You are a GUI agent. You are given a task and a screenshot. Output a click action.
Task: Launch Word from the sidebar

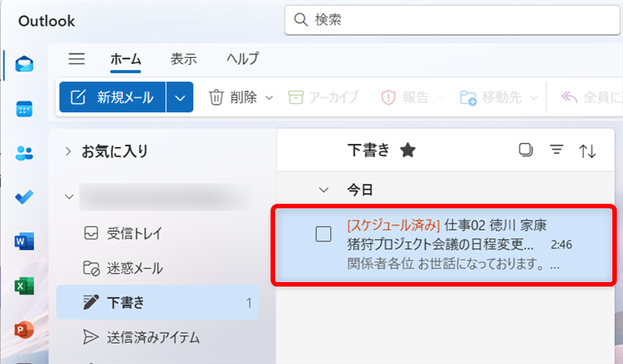24,241
